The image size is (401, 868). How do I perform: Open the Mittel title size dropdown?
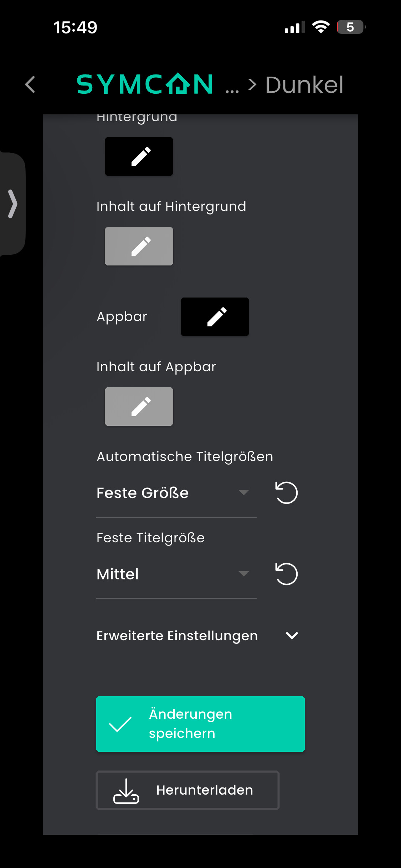tap(176, 574)
